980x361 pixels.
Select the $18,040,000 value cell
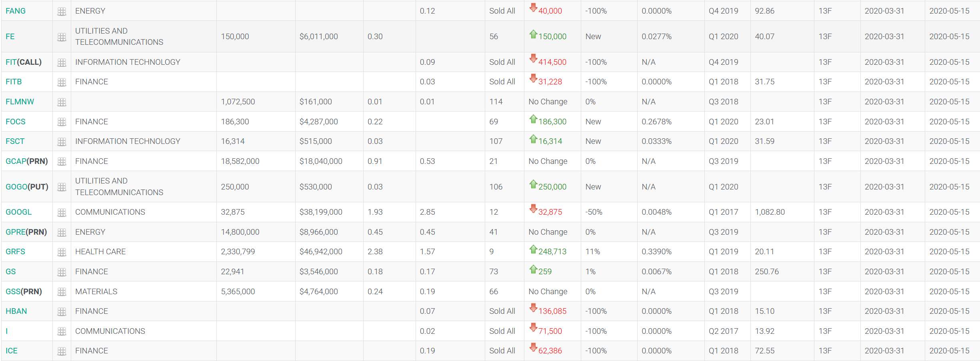[x=329, y=162]
